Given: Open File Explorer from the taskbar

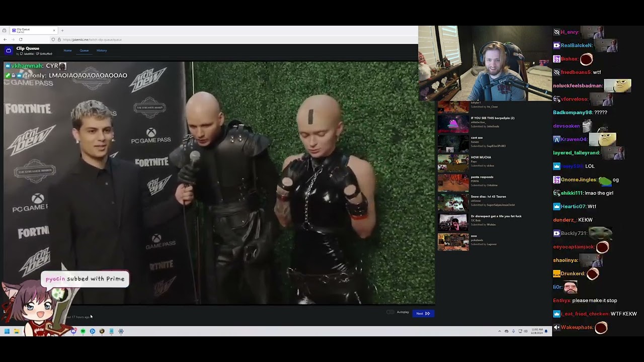Looking at the screenshot, I should pyautogui.click(x=17, y=331).
